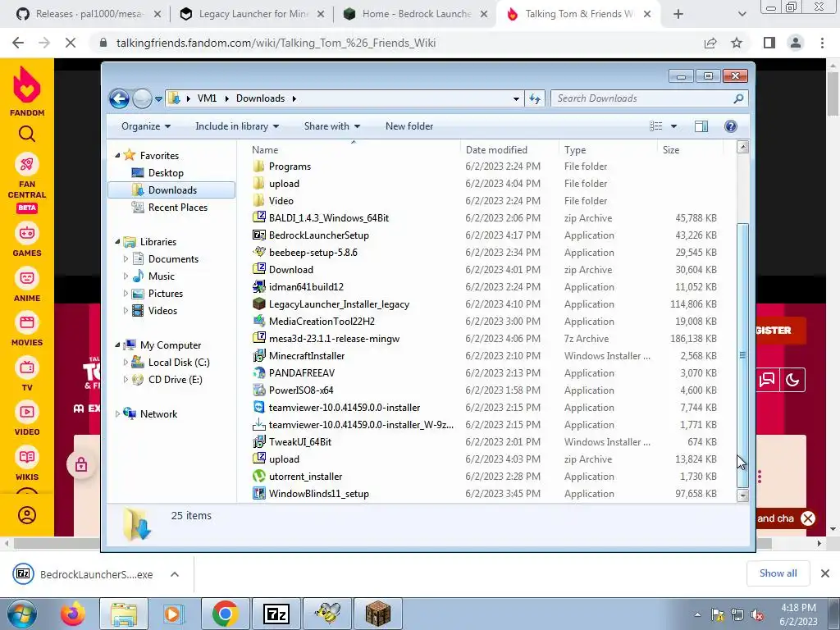Open the view options dropdown arrow

[x=673, y=126]
